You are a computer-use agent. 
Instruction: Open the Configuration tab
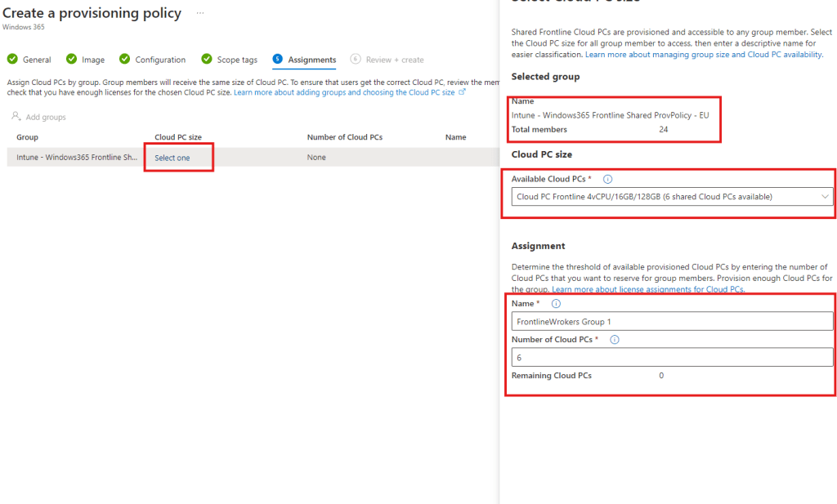[160, 60]
